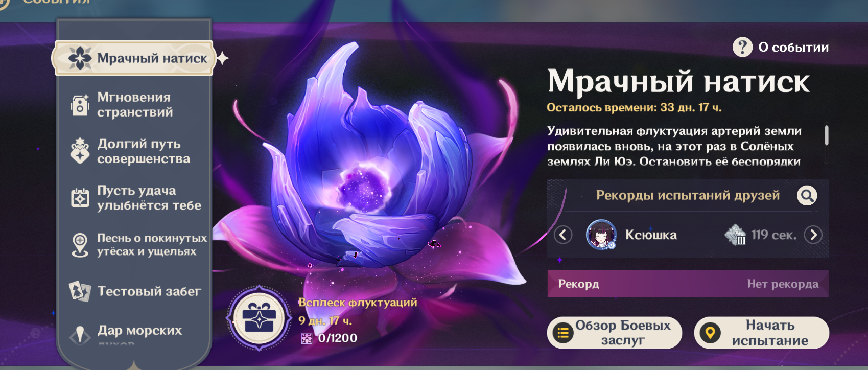Open Обзор Боевых заслуг button
Image resolution: width=868 pixels, height=370 pixels.
615,333
